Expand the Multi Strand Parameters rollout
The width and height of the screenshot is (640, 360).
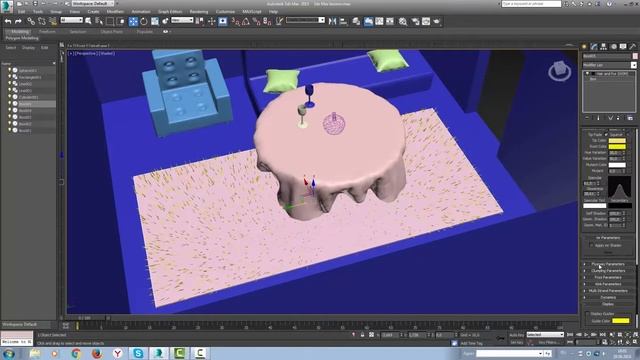click(x=608, y=291)
